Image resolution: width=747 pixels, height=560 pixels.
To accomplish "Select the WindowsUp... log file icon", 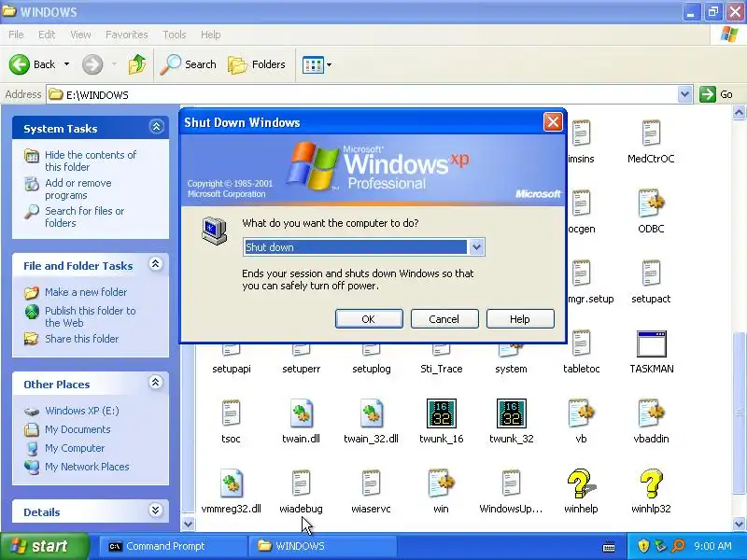I will point(511,483).
